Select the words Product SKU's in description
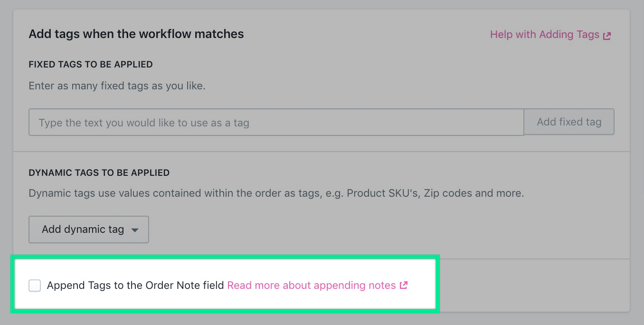The width and height of the screenshot is (644, 325). click(x=383, y=194)
